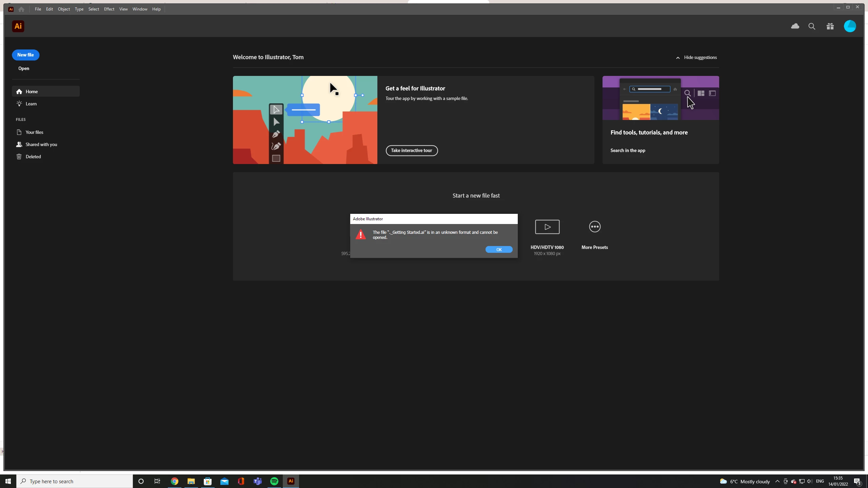Viewport: 868px width, 488px height.
Task: Click the More Presets ellipsis icon
Action: coord(595,227)
